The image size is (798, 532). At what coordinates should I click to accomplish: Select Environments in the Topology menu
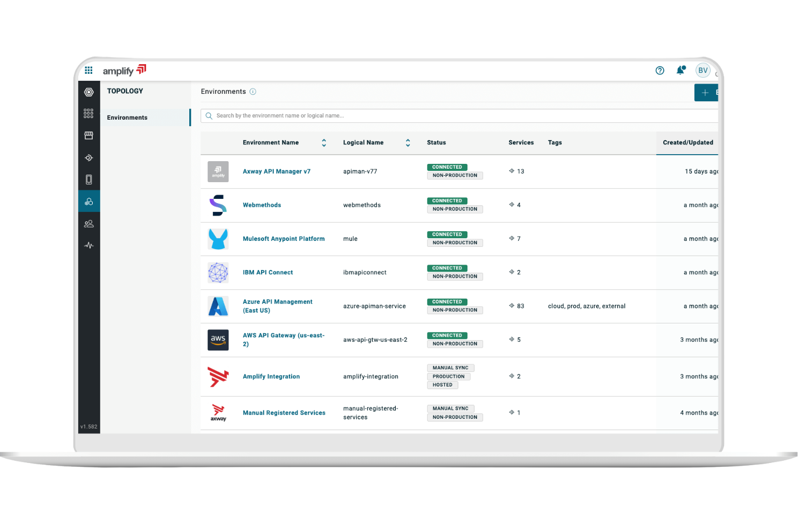tap(146, 118)
